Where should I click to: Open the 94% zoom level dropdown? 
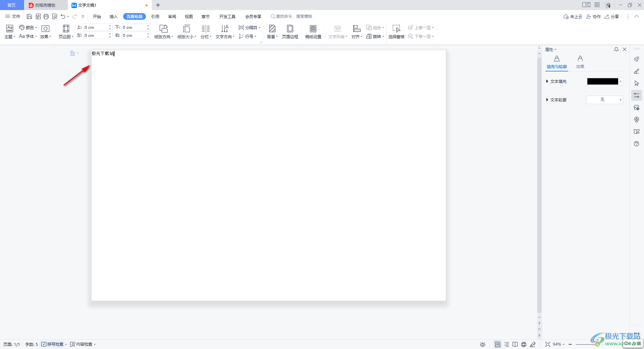point(559,344)
